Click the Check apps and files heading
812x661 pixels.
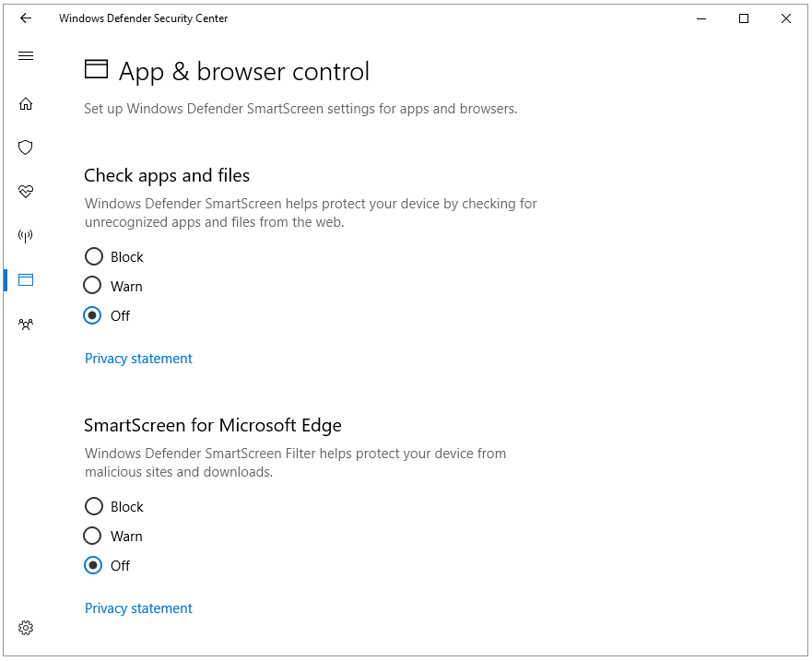tap(167, 175)
